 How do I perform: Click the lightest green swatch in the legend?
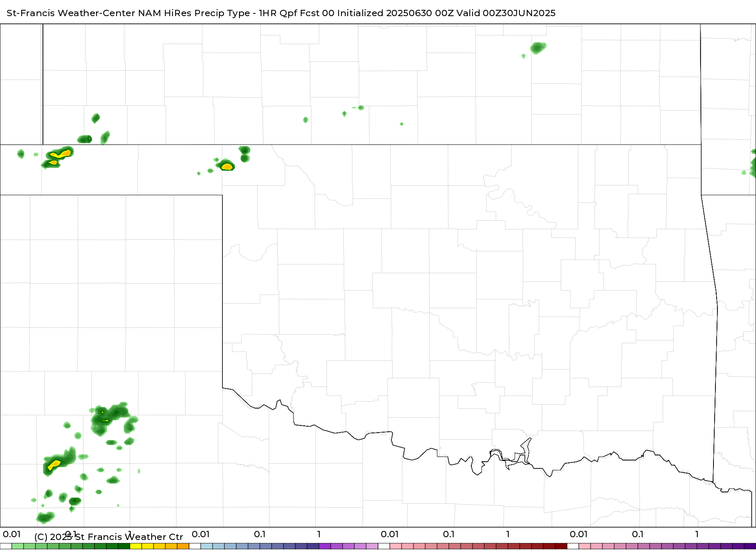(18, 546)
